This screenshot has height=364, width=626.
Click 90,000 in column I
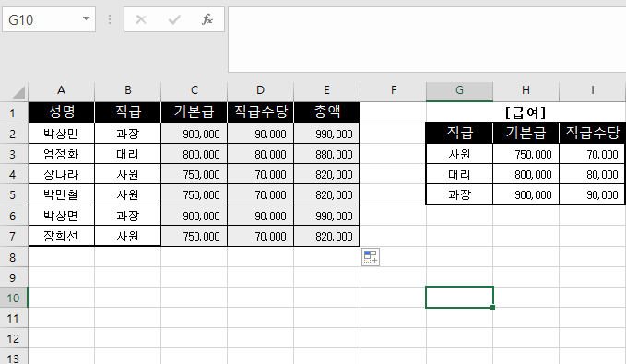tap(593, 194)
